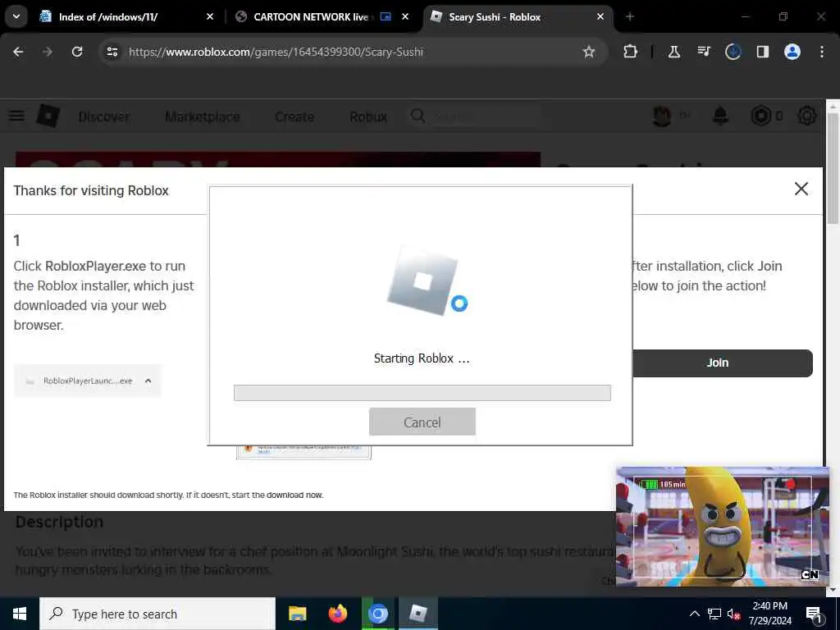Expand the RobloxPlayerLauncher.exe download chevron
Viewport: 840px width, 630px height.
[148, 381]
